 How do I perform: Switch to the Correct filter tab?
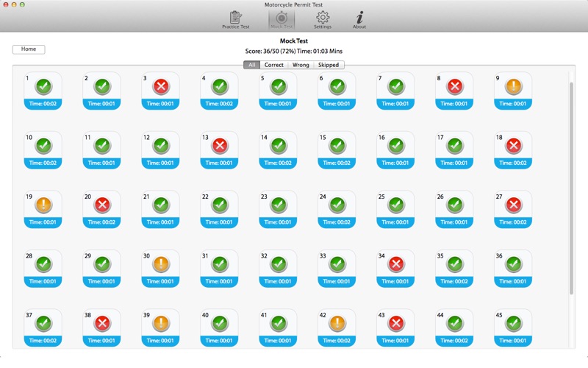273,65
